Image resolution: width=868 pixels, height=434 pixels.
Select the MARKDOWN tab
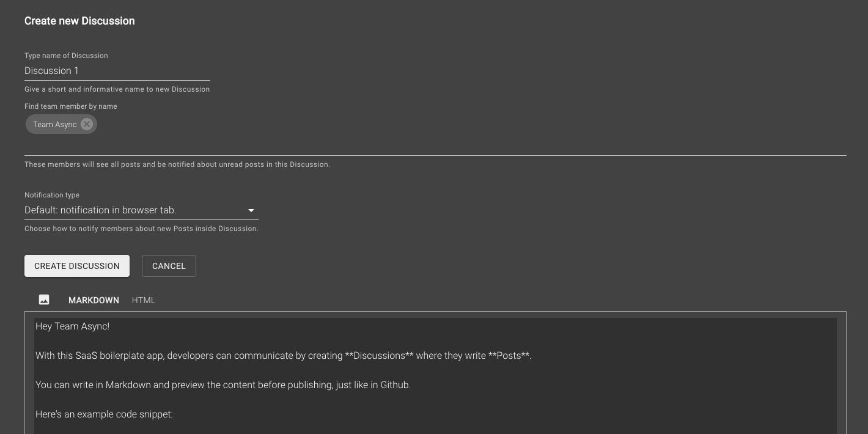(94, 300)
